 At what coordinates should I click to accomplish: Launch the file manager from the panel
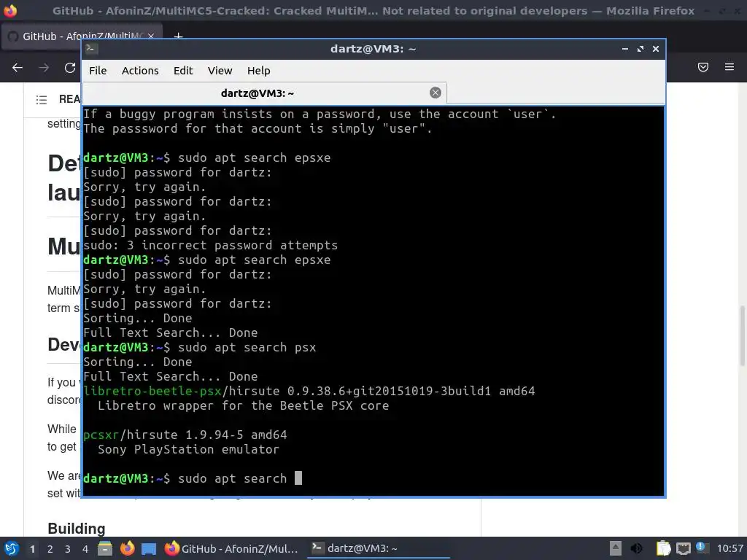coord(105,549)
